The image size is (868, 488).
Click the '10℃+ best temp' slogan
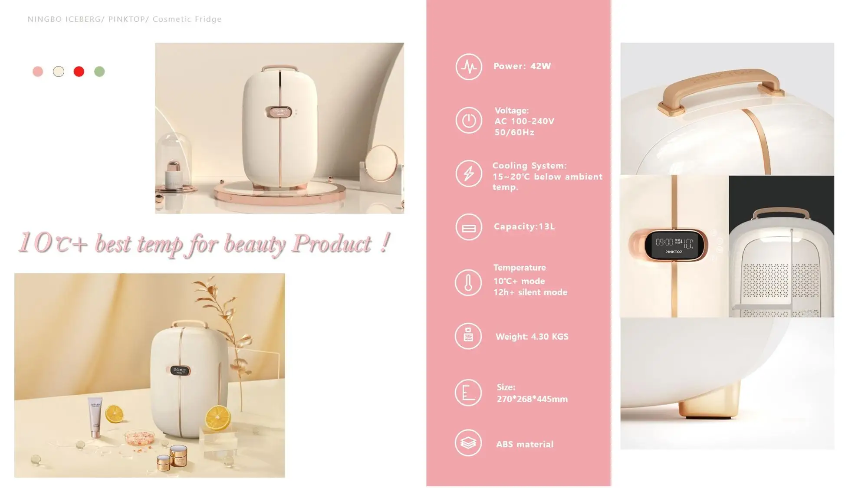click(x=204, y=244)
